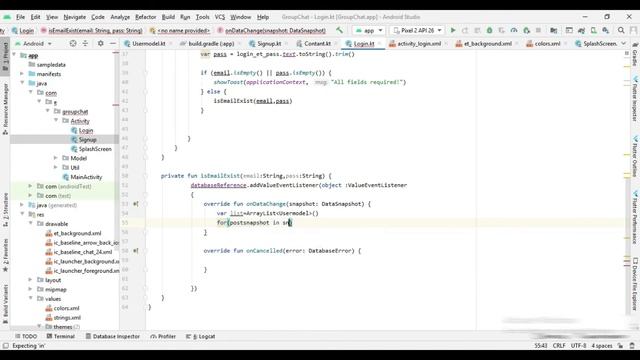Click the 4 spaces indent setting
The width and height of the screenshot is (640, 360).
click(602, 346)
